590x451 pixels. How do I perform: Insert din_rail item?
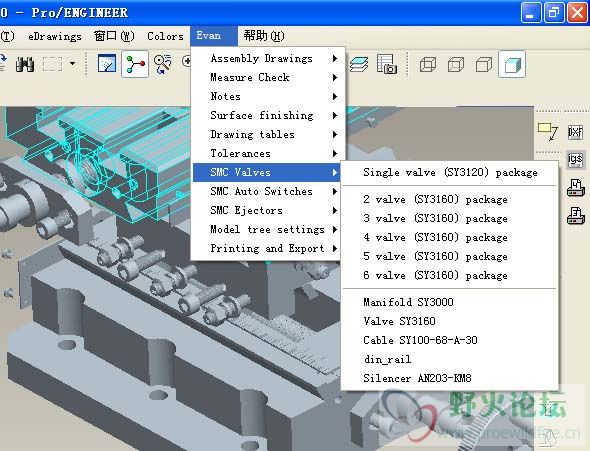pos(449,359)
